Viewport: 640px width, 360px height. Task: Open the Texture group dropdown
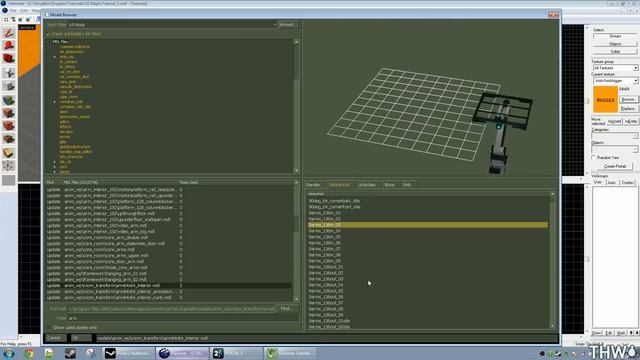[615, 68]
